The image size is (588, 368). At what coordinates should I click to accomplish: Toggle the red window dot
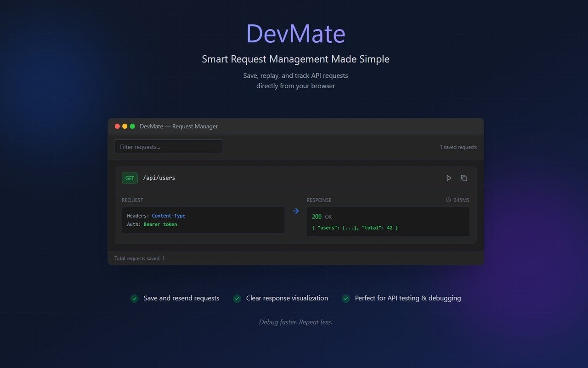pos(117,126)
